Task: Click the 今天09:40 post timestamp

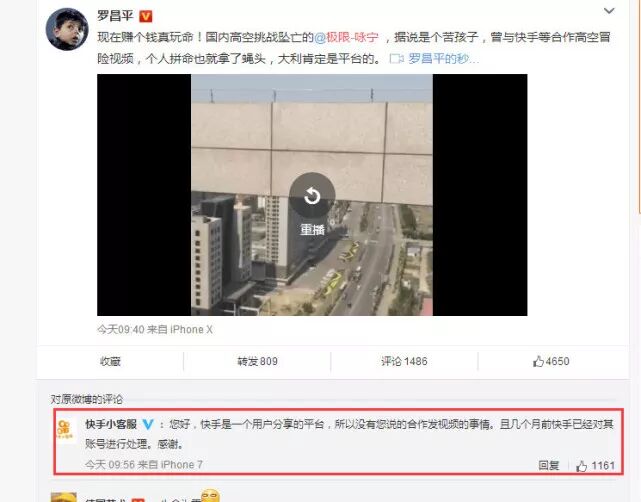Action: [121, 329]
